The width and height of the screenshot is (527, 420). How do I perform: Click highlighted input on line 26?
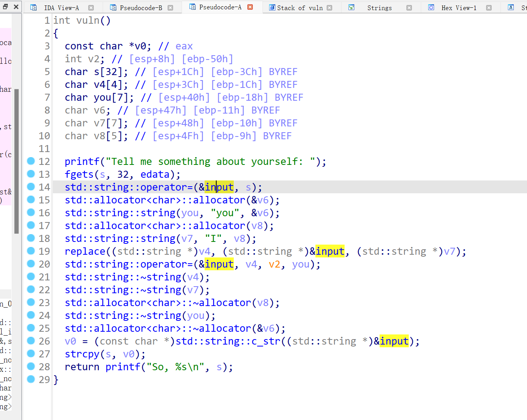(x=394, y=341)
